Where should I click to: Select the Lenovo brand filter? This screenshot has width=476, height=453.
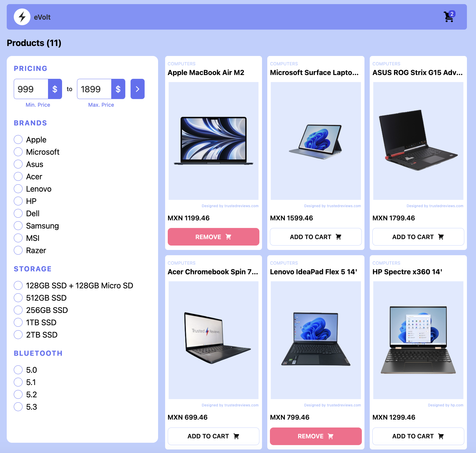18,189
